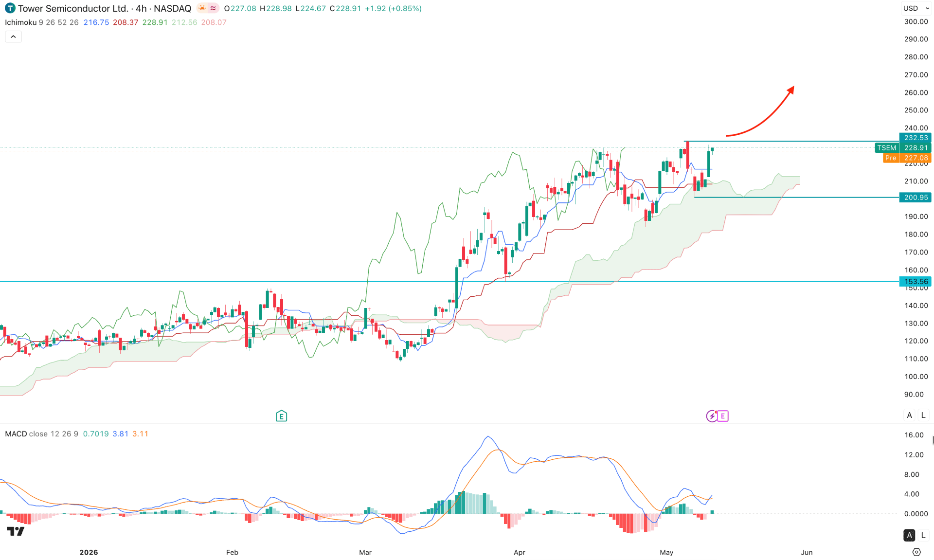Click the Apr label on the time axis
This screenshot has height=560, width=934.
point(520,552)
